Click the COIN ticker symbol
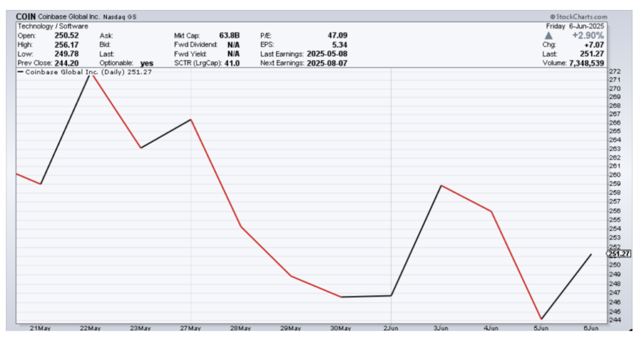Image resolution: width=644 pixels, height=340 pixels. pos(26,16)
